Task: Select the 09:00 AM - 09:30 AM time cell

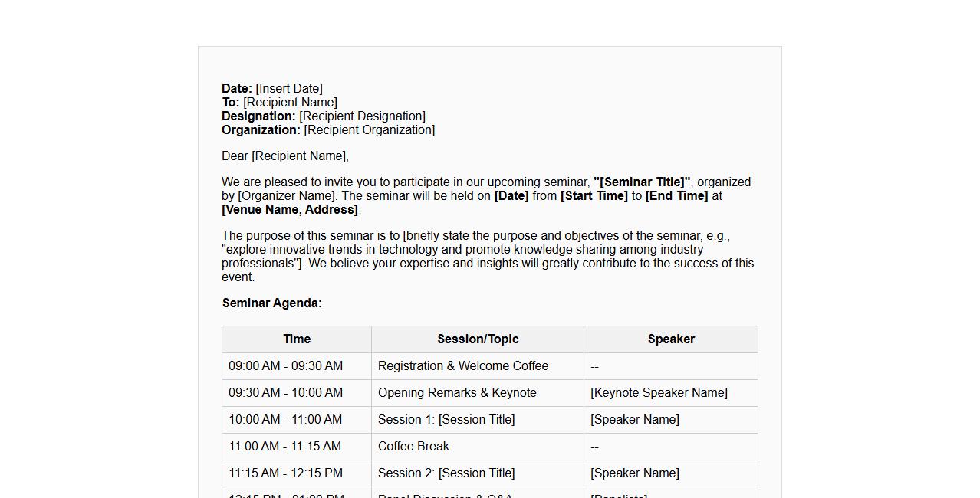Action: point(285,366)
